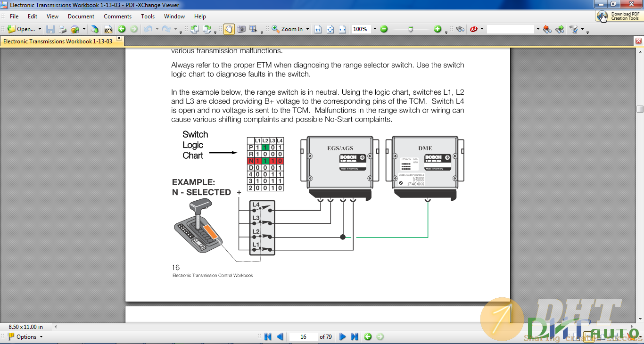The image size is (644, 344).
Task: Go to previous view with green back arrow in toolbar
Action: [x=122, y=29]
